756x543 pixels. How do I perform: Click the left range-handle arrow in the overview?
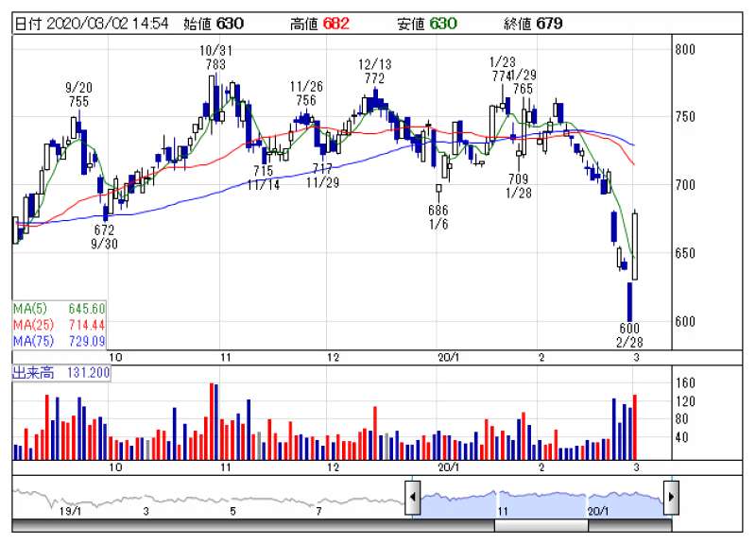[413, 497]
